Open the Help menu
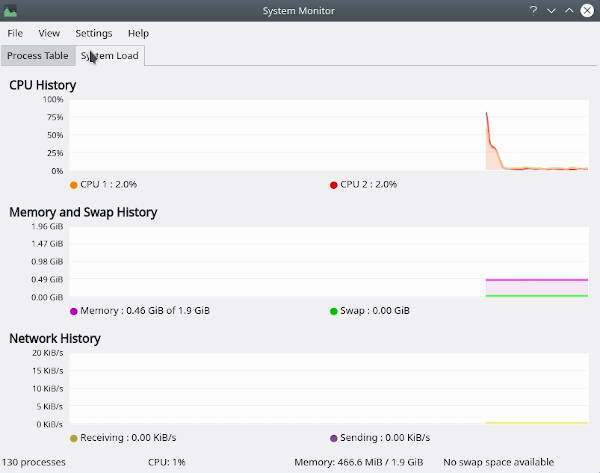The height and width of the screenshot is (473, 600). coord(138,33)
